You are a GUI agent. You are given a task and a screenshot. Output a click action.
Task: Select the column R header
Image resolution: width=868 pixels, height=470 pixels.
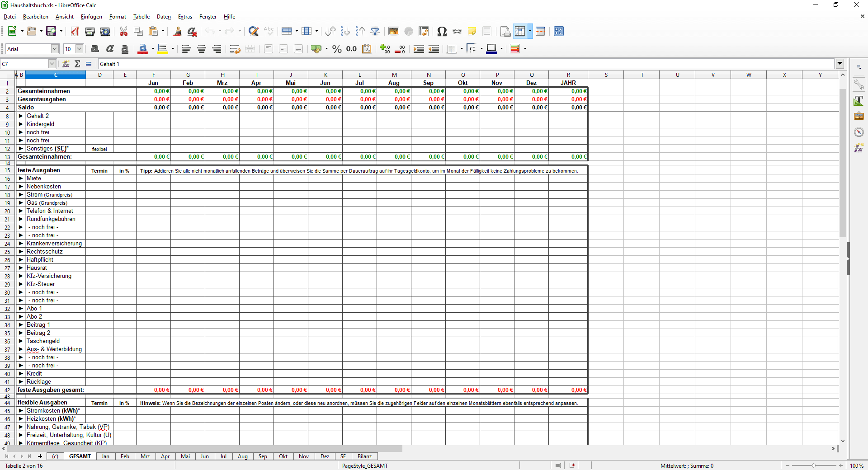(568, 75)
